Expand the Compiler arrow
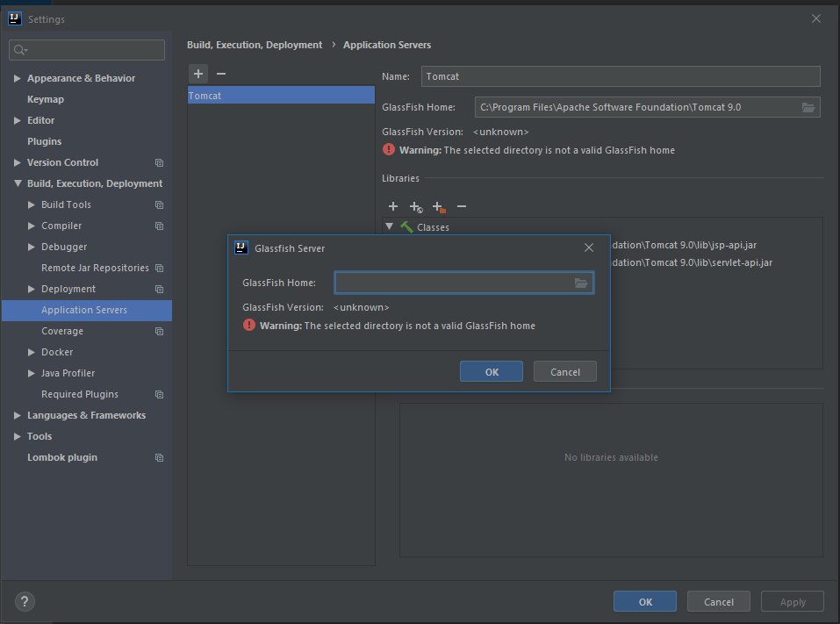 click(31, 226)
